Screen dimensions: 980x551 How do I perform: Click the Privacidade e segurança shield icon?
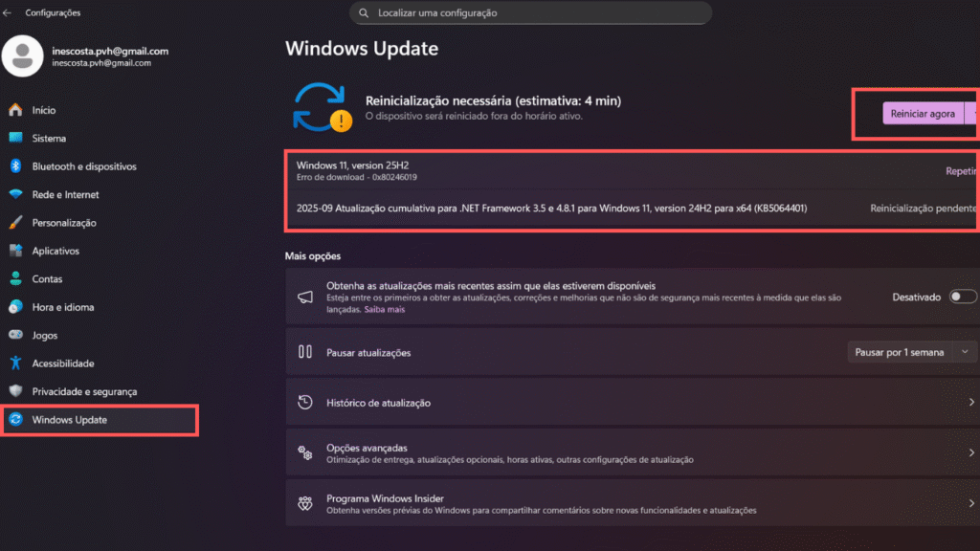pyautogui.click(x=15, y=391)
